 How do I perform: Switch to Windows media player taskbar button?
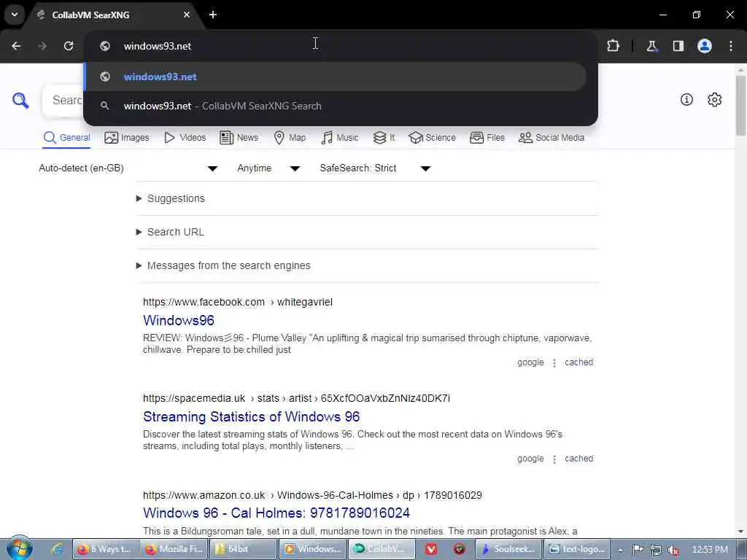pyautogui.click(x=311, y=549)
